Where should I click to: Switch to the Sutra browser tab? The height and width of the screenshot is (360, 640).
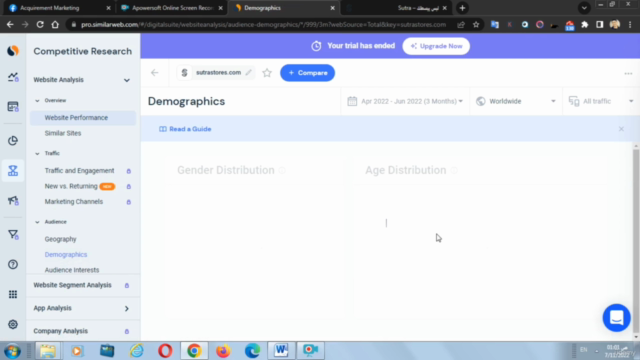coord(397,8)
